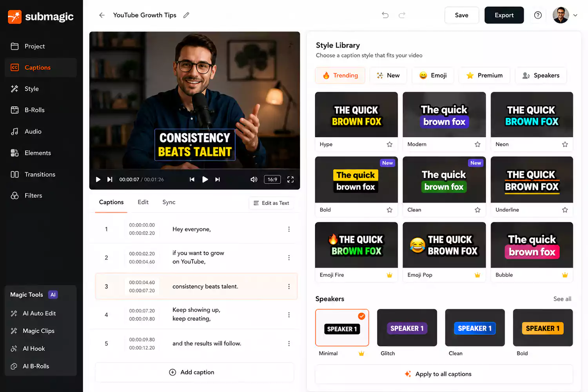Click the center play button in player

[x=205, y=180]
